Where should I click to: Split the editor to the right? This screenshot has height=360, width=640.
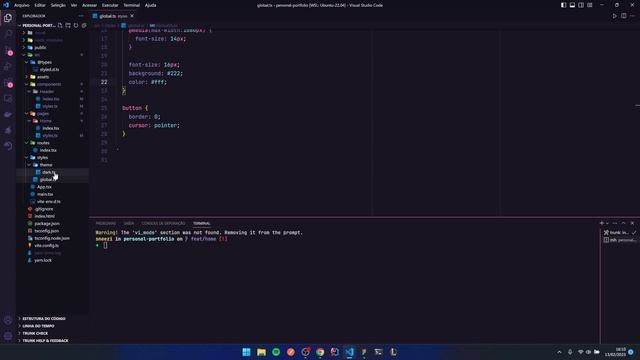tap(624, 16)
